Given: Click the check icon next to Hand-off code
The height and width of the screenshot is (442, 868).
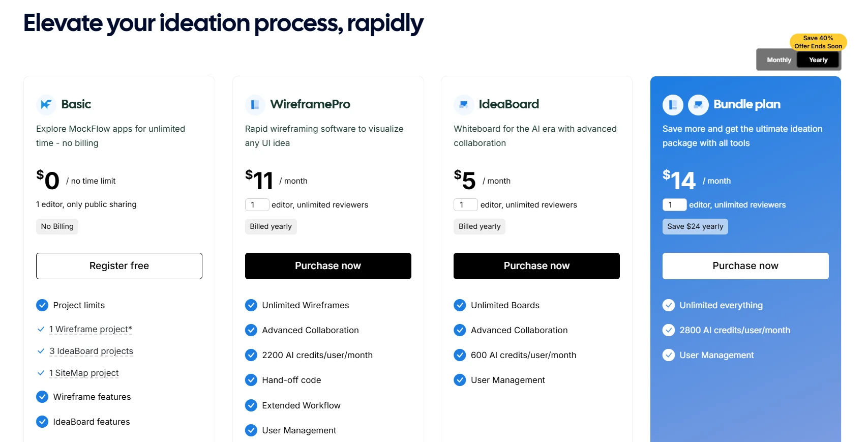Looking at the screenshot, I should point(251,380).
